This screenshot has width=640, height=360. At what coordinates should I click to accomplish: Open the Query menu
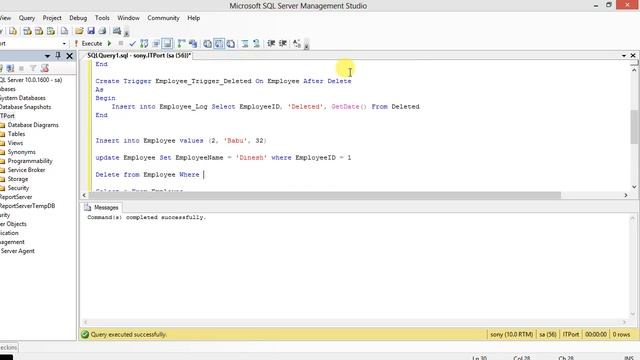coord(27,18)
